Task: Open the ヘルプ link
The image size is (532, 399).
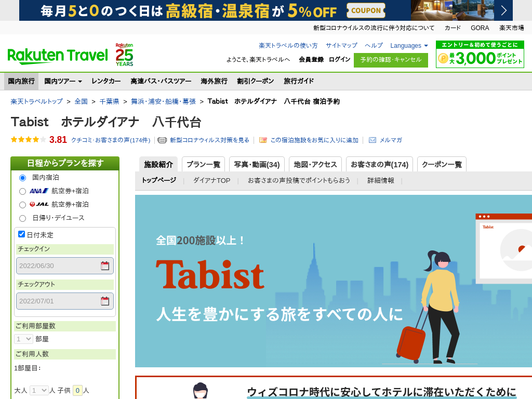Action: (x=374, y=46)
